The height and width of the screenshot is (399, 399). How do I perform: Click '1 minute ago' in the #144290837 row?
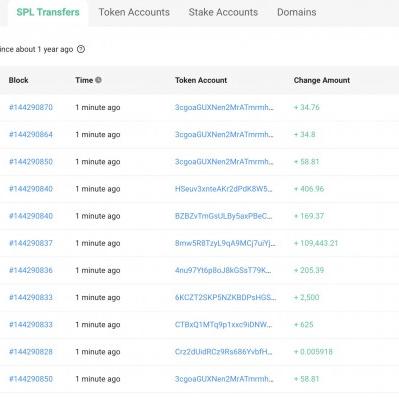click(98, 243)
